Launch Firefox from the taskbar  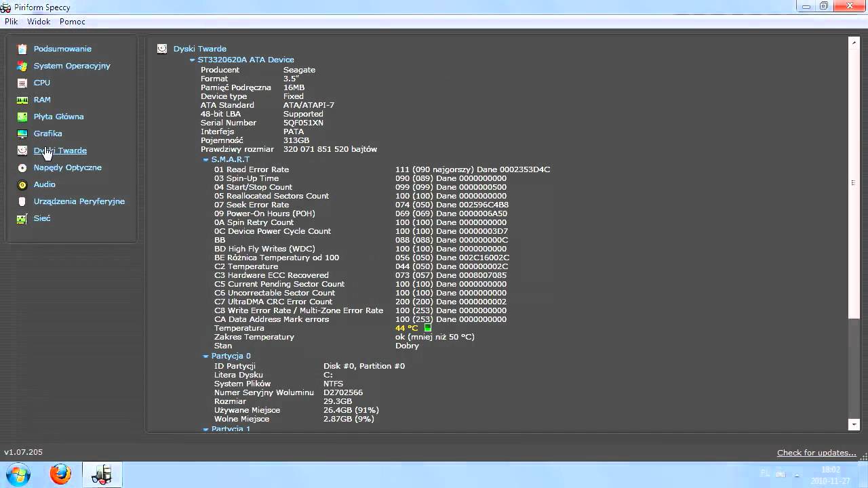(x=60, y=474)
